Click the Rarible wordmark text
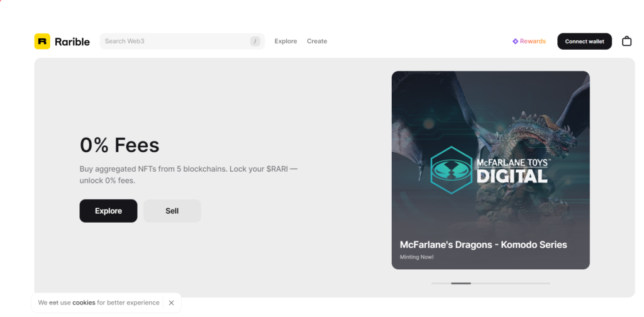Screen dimensions: 644x317 (x=72, y=42)
